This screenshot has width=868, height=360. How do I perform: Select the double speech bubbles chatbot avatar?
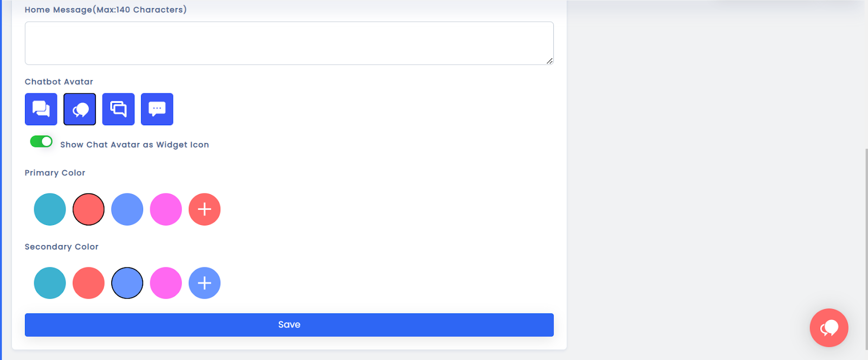(x=41, y=109)
